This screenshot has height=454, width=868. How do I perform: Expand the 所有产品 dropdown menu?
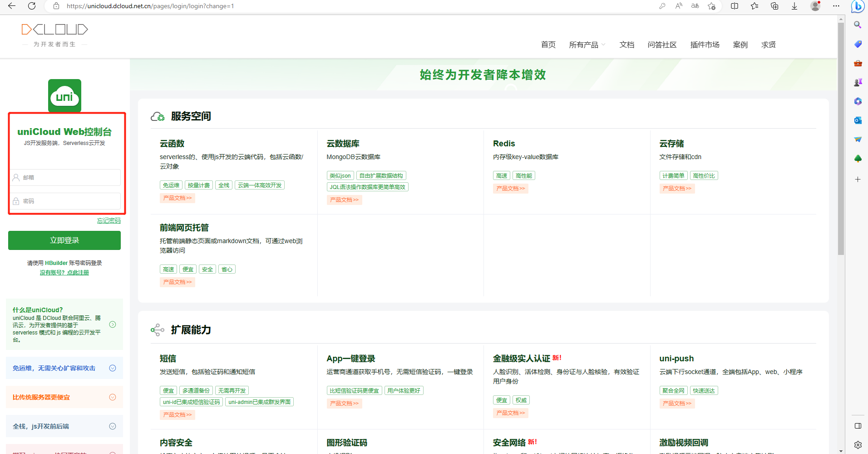click(587, 45)
